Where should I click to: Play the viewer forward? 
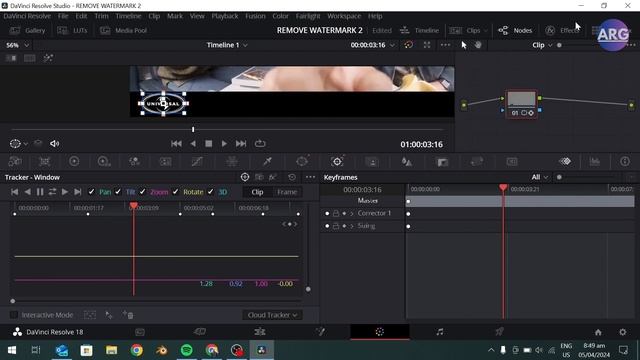[x=224, y=144]
